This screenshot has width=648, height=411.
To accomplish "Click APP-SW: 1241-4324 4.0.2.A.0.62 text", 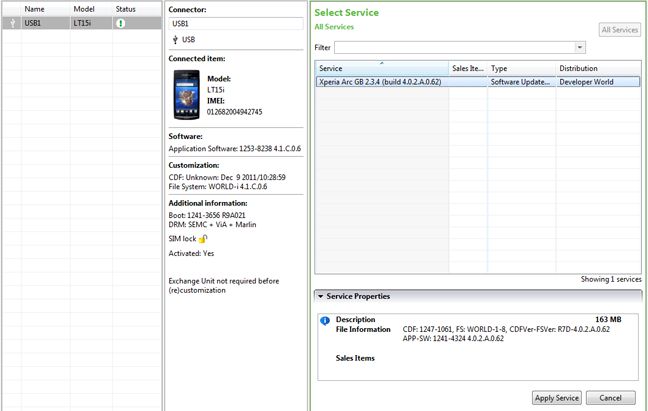I will 453,339.
